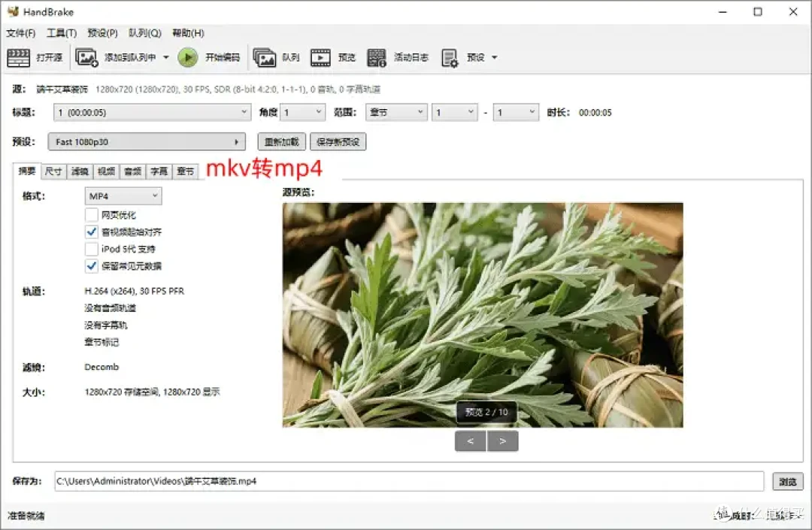This screenshot has height=530, width=812.
Task: Click the HandBrake app logo in title bar
Action: point(13,11)
